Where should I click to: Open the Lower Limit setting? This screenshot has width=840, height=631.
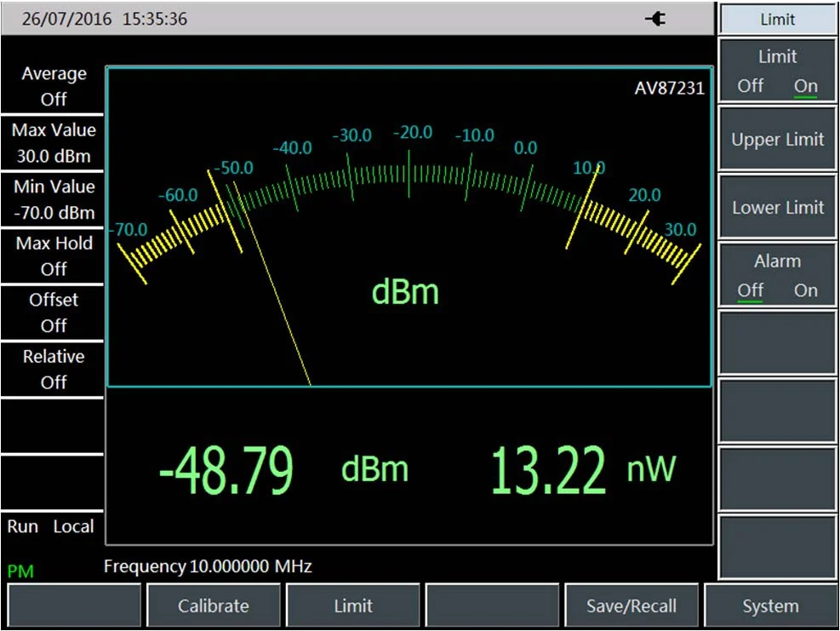[x=777, y=208]
